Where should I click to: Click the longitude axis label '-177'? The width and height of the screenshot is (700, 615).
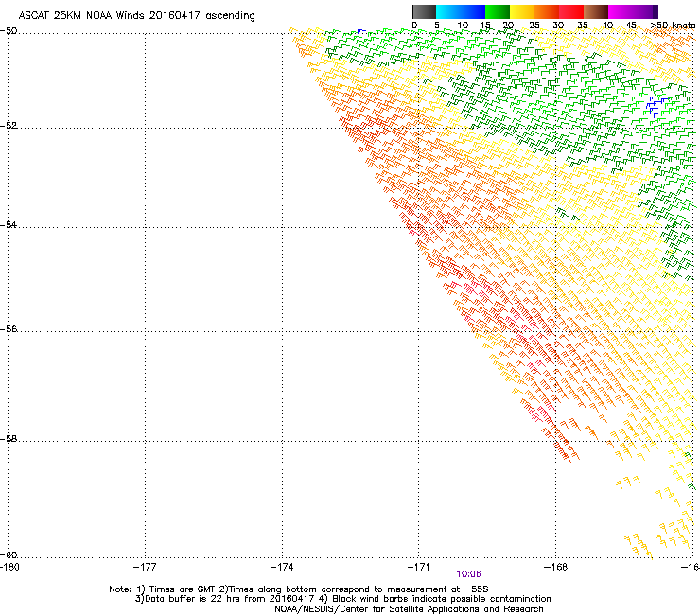point(145,567)
